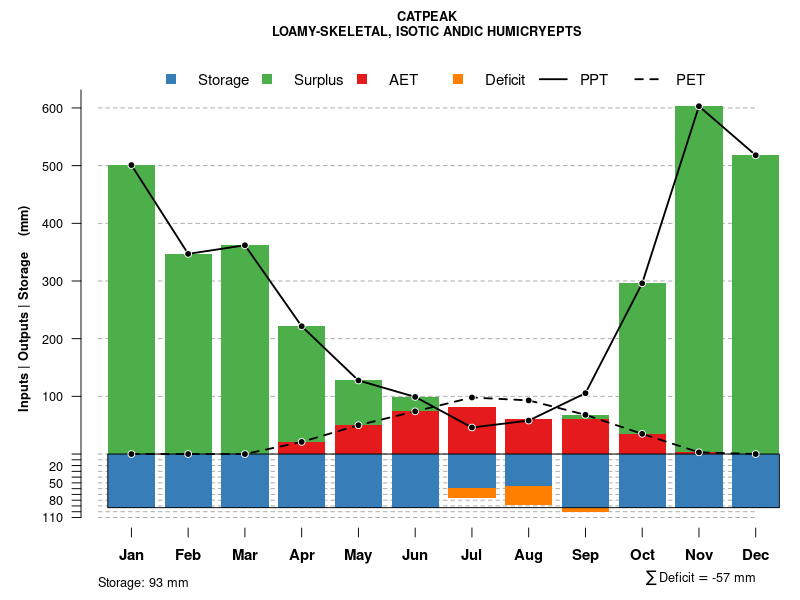Click the red AET bar for July

[x=472, y=430]
